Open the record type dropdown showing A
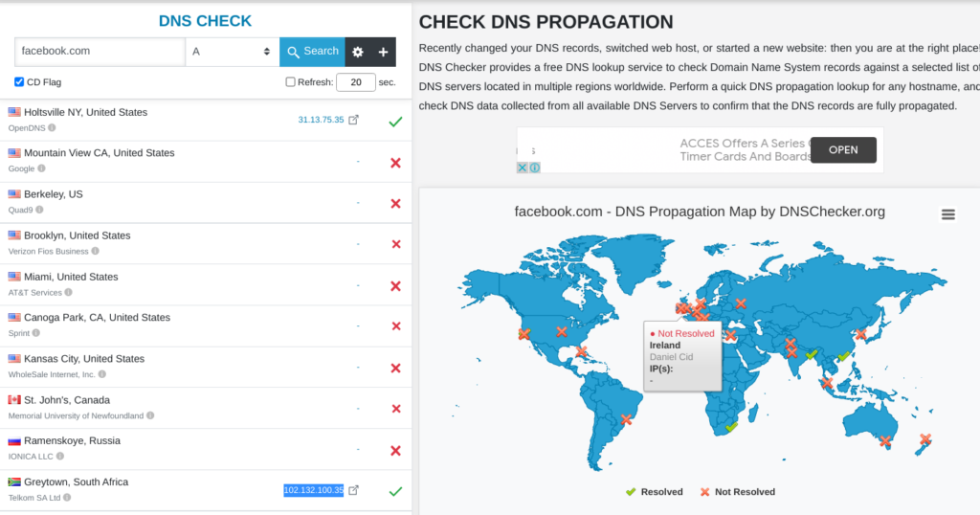 [232, 52]
